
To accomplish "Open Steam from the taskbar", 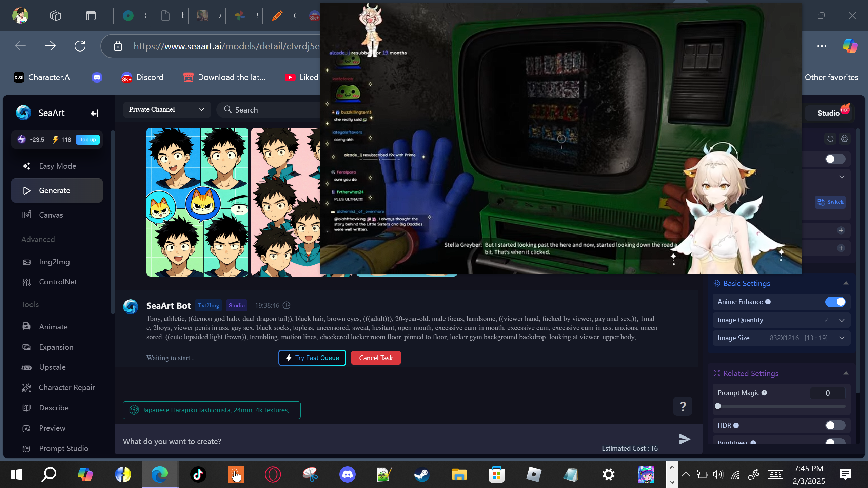I will coord(422,474).
